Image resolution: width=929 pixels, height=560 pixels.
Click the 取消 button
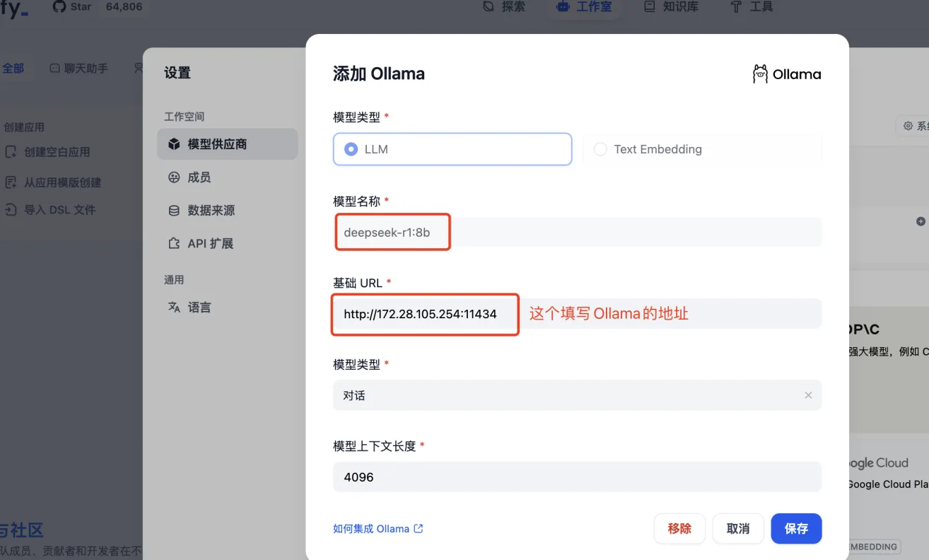(738, 529)
